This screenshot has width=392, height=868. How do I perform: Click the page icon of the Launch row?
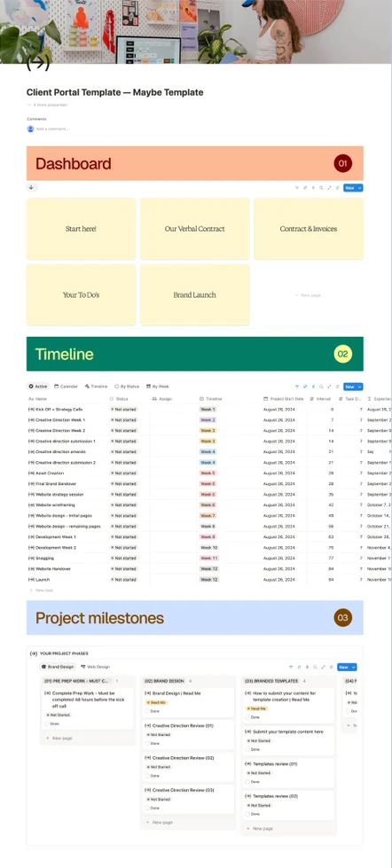pyautogui.click(x=31, y=580)
